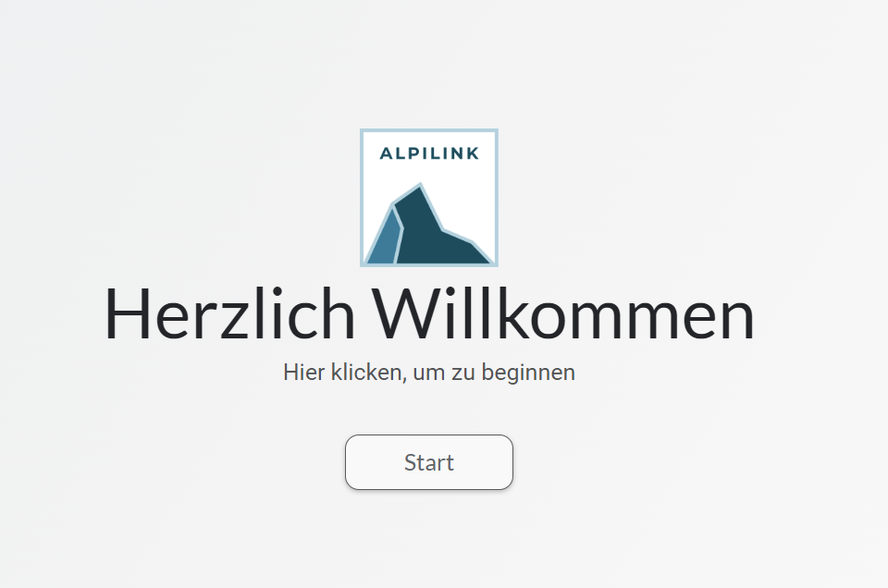Click the summit tip of the logo mountain

420,187
